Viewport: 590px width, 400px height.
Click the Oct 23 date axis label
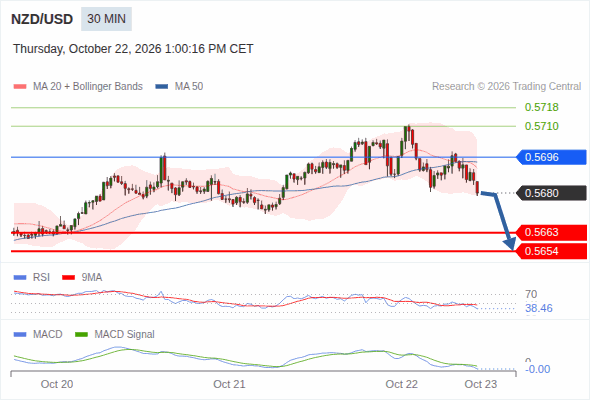click(x=481, y=385)
